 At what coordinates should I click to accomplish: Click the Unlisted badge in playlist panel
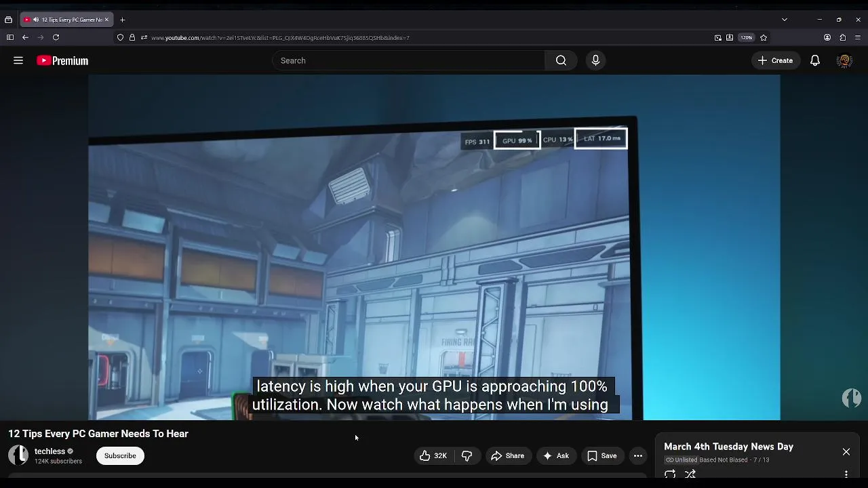(681, 460)
